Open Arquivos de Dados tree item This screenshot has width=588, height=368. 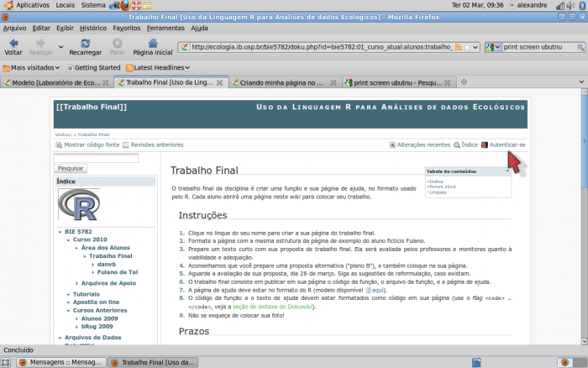92,338
